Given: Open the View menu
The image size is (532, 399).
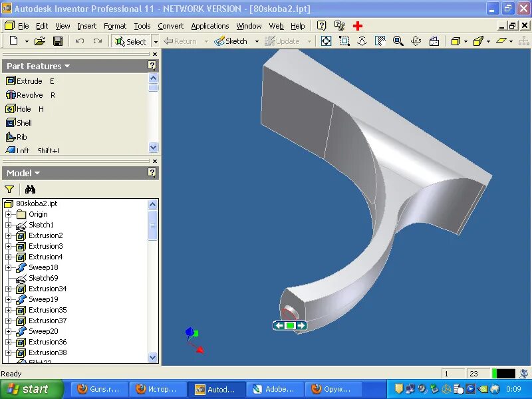Looking at the screenshot, I should click(x=63, y=26).
